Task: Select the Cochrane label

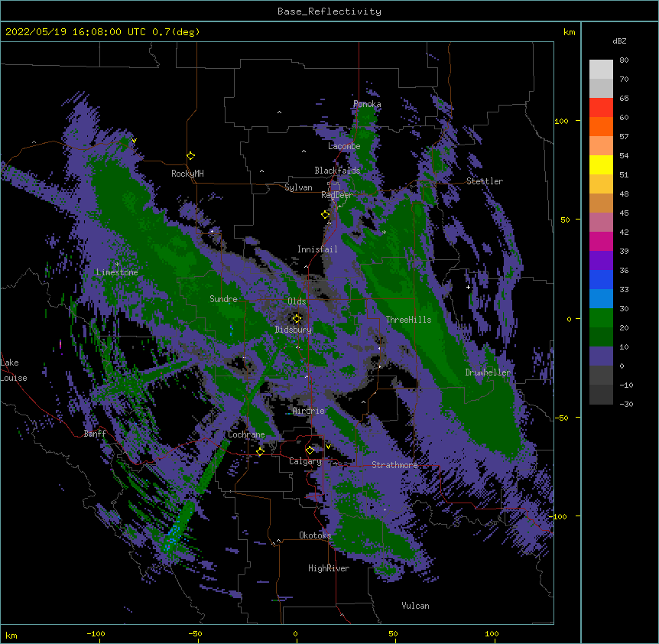Action: (246, 434)
